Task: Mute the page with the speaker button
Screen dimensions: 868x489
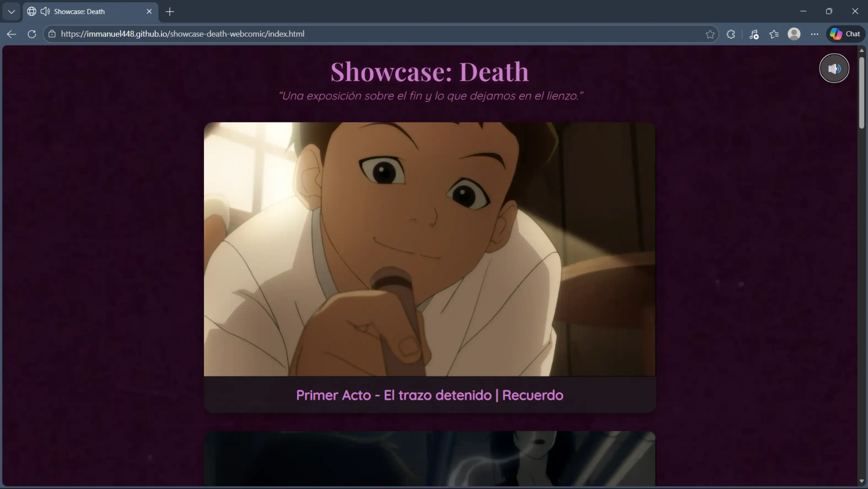Action: (x=834, y=68)
